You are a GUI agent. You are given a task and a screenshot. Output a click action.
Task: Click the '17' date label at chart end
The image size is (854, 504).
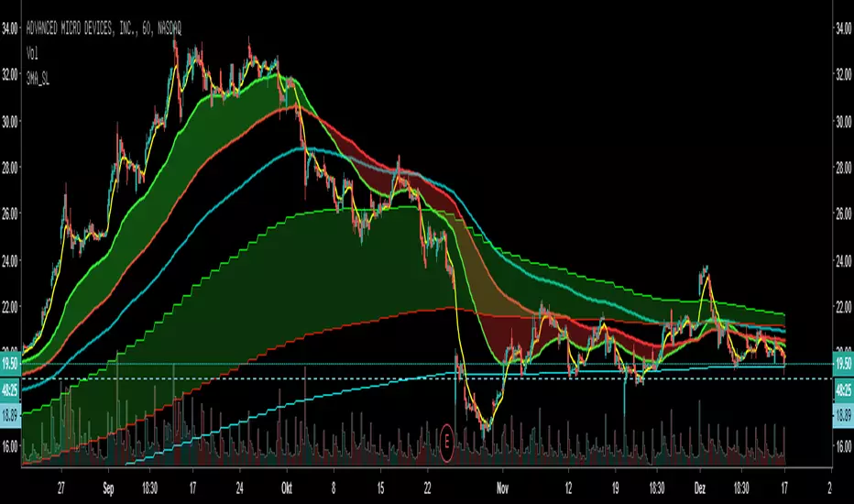(784, 488)
